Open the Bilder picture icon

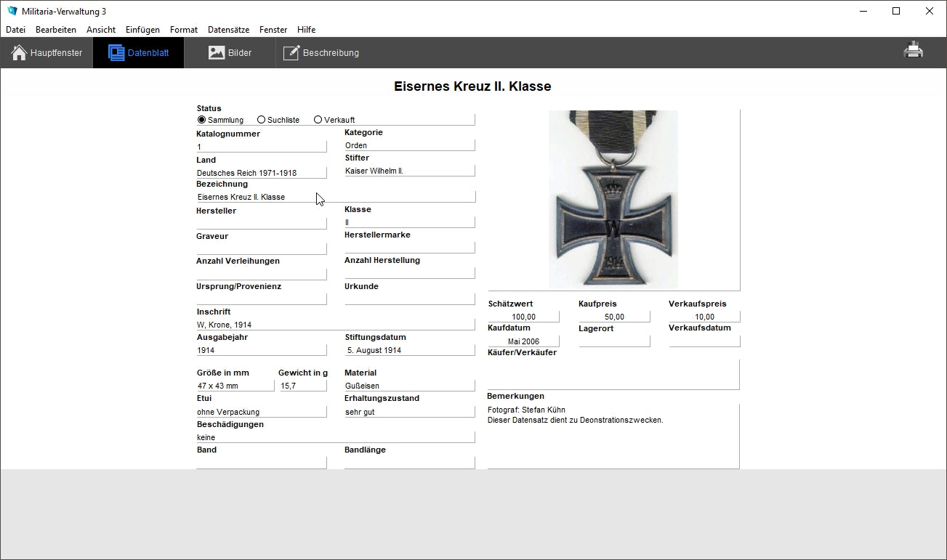pos(217,53)
